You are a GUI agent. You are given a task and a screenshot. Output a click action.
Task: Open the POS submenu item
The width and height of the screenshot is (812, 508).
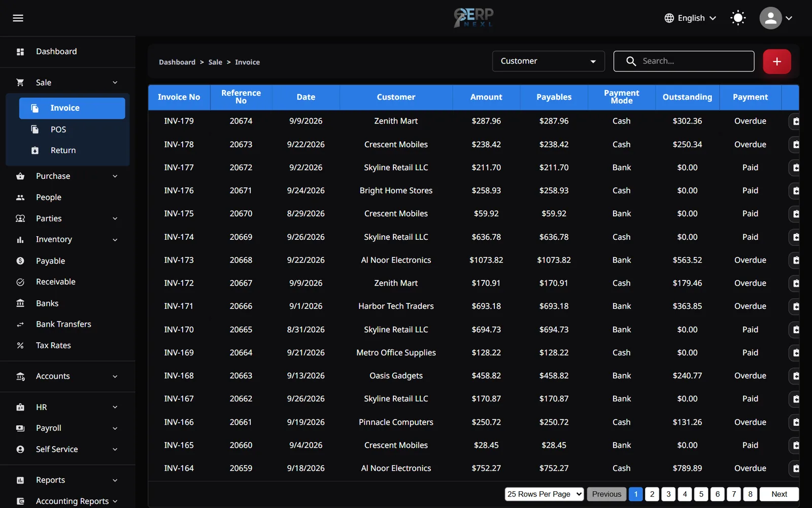pos(72,130)
